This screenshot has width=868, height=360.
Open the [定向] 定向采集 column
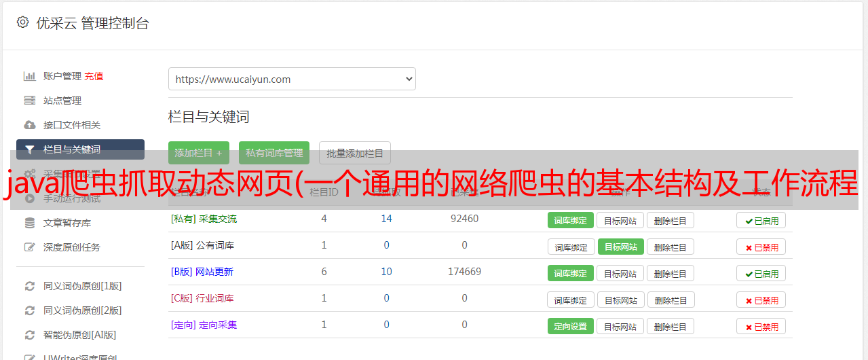point(204,325)
